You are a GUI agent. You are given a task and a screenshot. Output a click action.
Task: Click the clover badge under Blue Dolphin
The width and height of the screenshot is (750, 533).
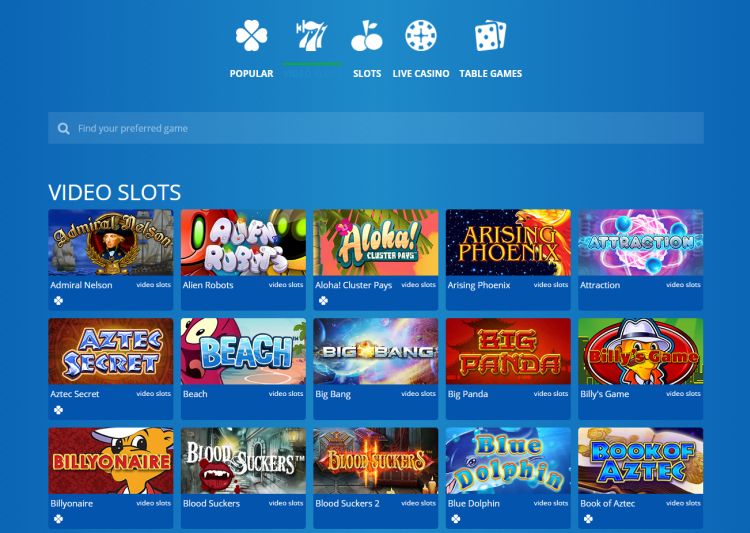(456, 519)
